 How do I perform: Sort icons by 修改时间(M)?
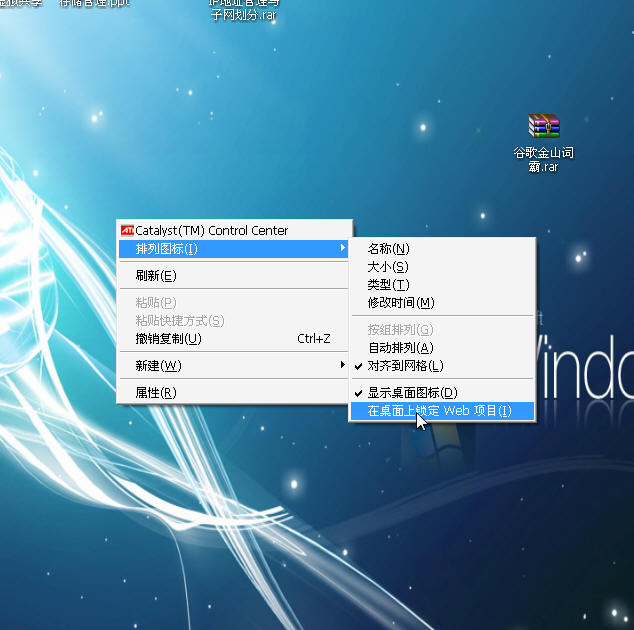click(x=400, y=303)
